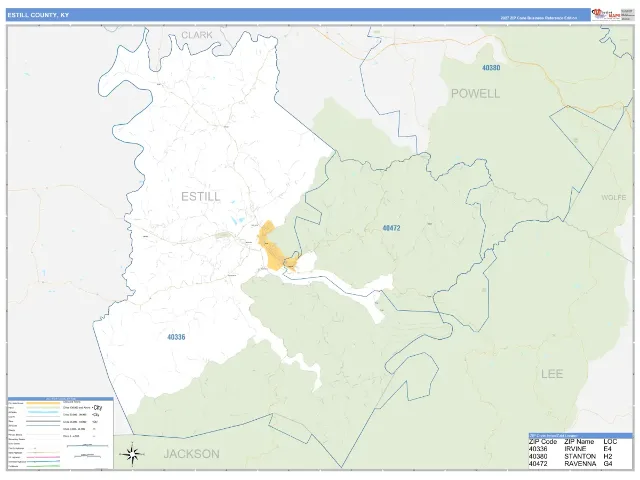
Task: Click the WOLFE county label
Action: point(613,197)
